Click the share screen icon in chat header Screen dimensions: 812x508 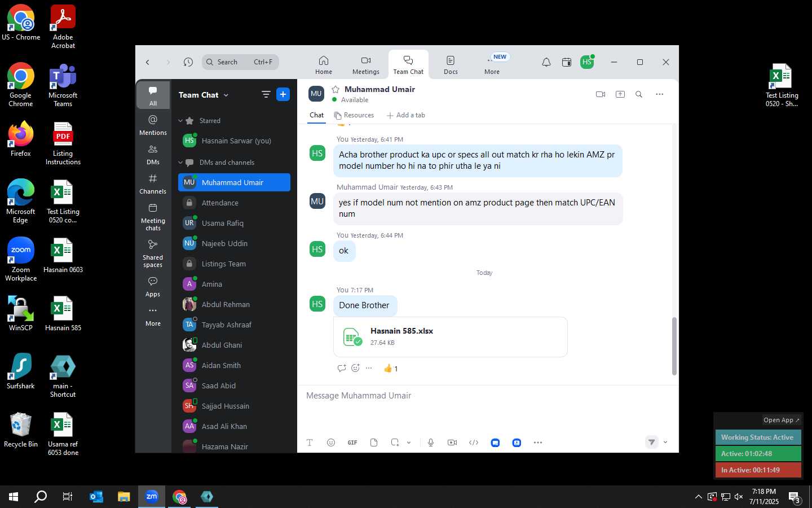pos(620,94)
